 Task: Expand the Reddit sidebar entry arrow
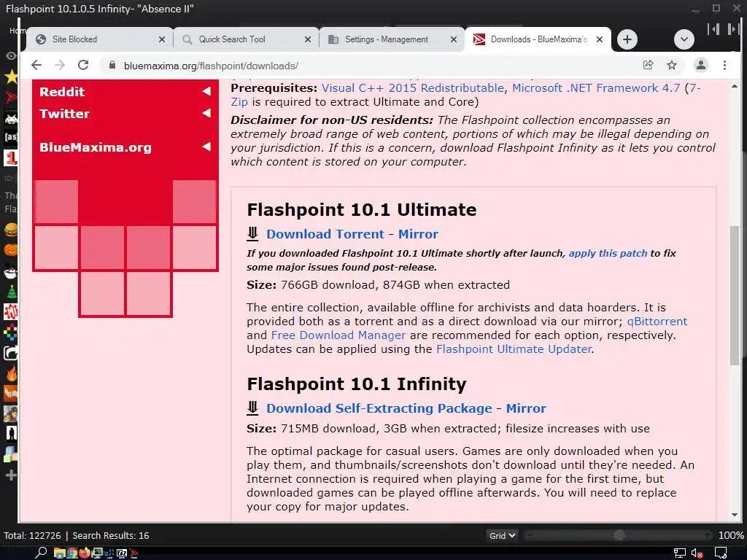pyautogui.click(x=206, y=91)
